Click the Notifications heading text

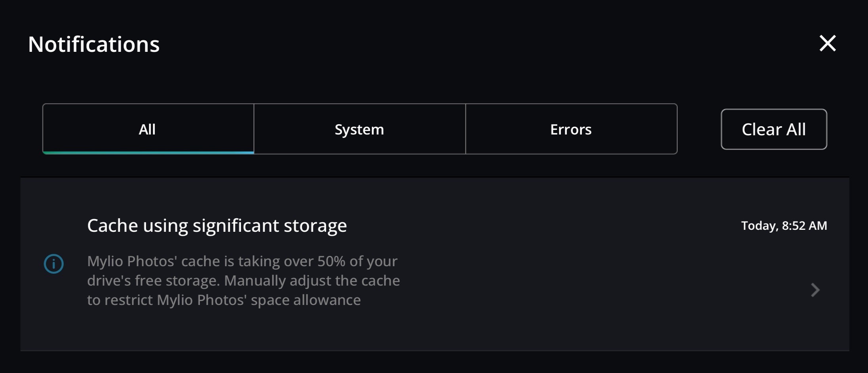point(94,44)
